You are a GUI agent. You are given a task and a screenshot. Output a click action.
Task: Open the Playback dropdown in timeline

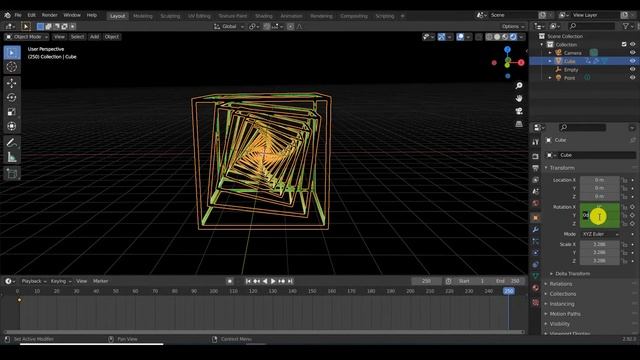pos(33,281)
